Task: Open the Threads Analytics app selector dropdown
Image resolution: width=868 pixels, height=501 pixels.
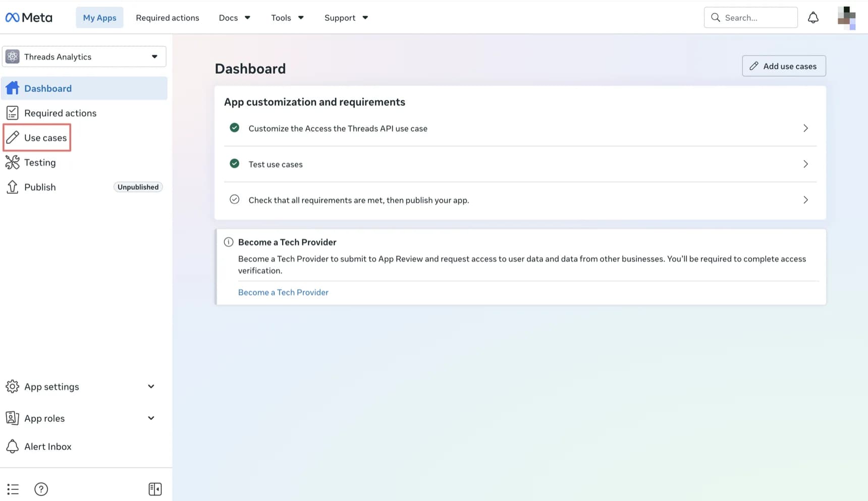Action: pos(84,57)
